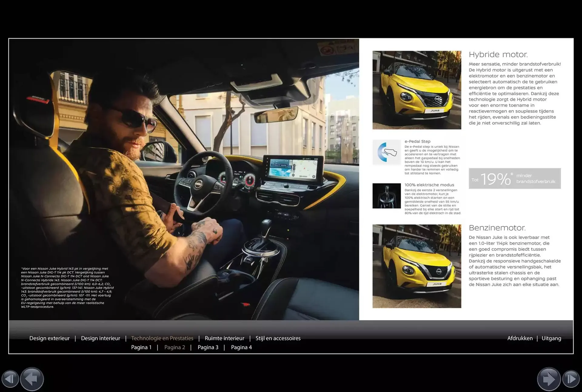The width and height of the screenshot is (582, 392).
Task: Activate Pagina 1
Action: (141, 347)
